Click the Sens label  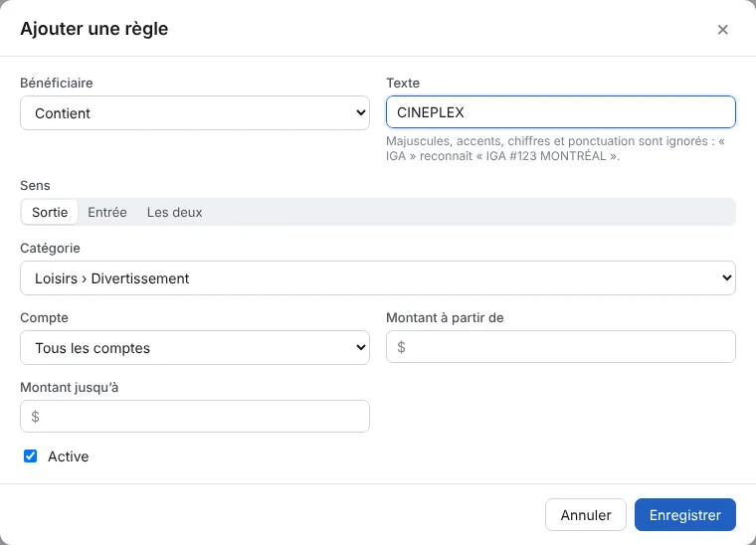[x=35, y=186]
